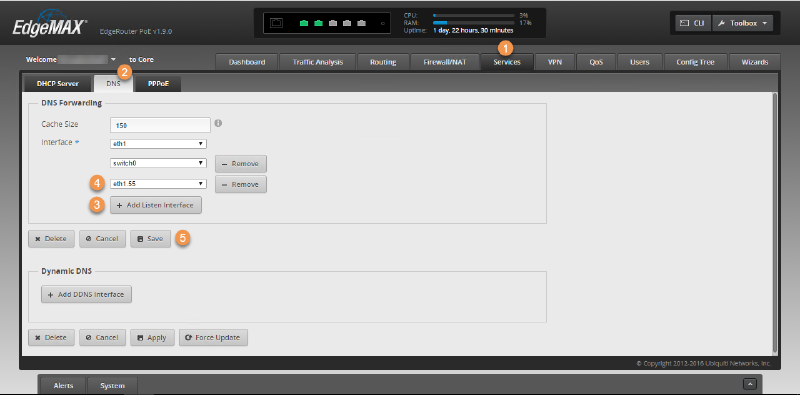Open the switch0 interface dropdown

point(159,163)
